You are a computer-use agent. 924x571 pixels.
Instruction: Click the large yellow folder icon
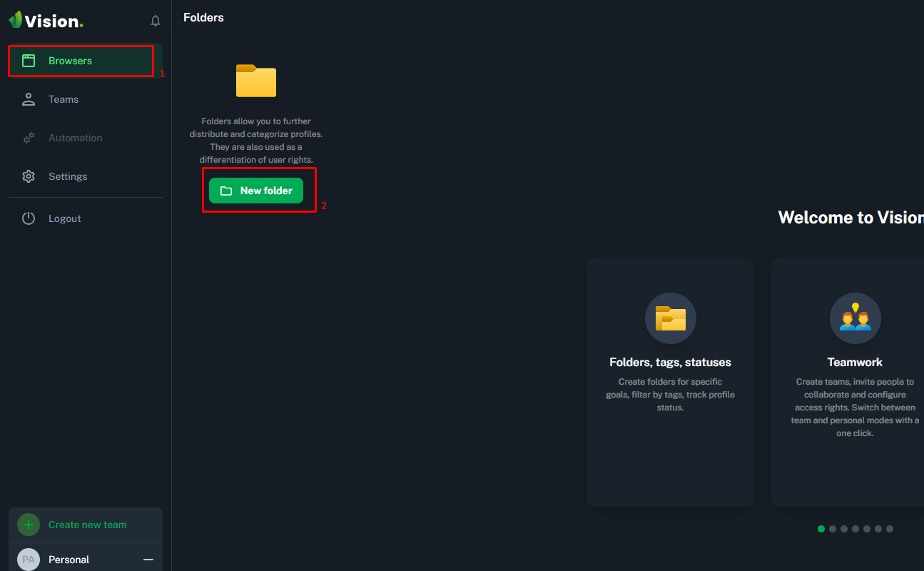click(256, 81)
